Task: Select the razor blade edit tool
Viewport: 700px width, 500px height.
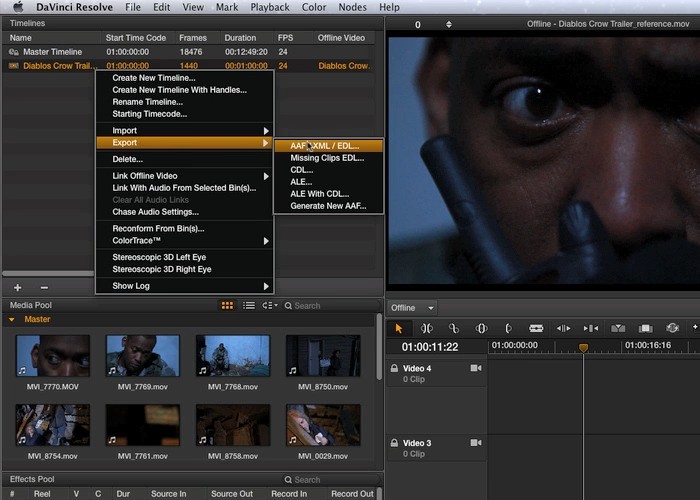Action: [536, 328]
